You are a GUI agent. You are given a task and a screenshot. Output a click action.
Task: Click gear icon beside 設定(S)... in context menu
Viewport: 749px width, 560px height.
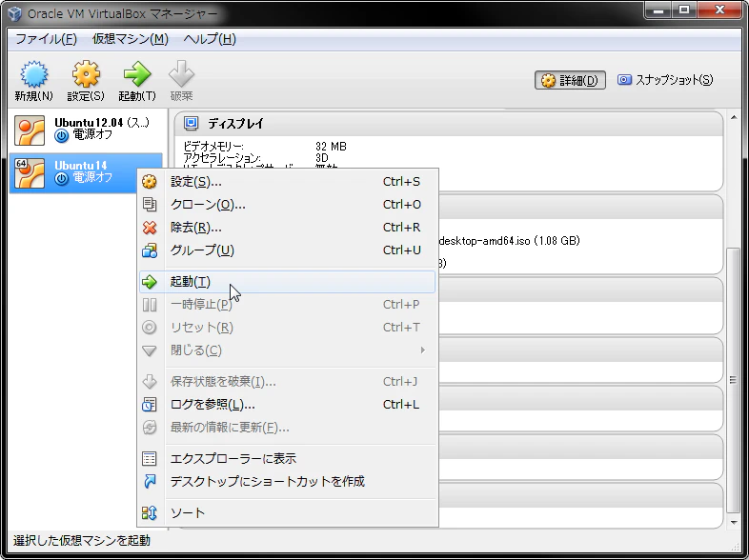150,182
